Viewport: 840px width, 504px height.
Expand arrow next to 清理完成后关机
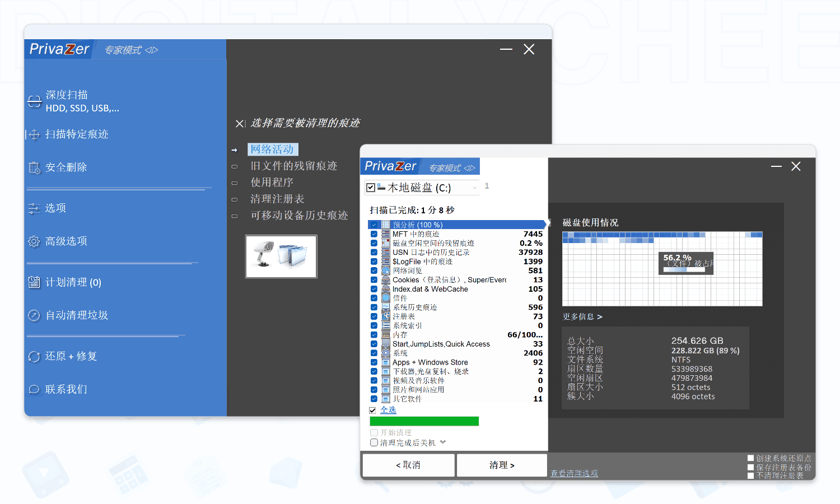[443, 442]
